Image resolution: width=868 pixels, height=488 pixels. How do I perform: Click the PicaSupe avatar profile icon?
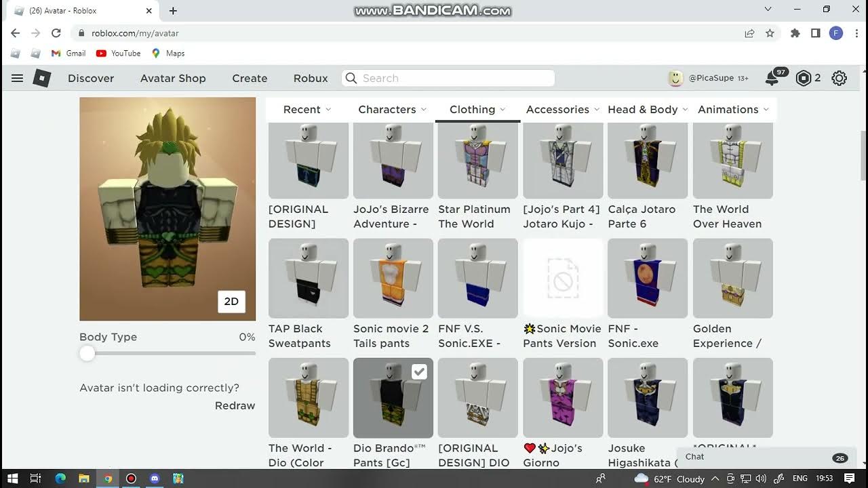click(x=675, y=79)
